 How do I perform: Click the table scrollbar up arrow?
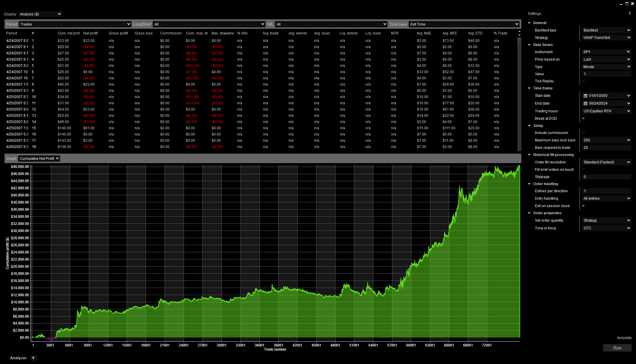519,31
